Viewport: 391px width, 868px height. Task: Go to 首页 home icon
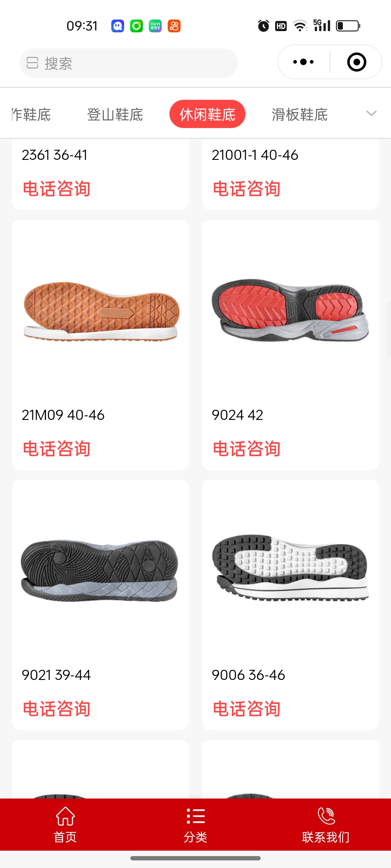point(65,816)
